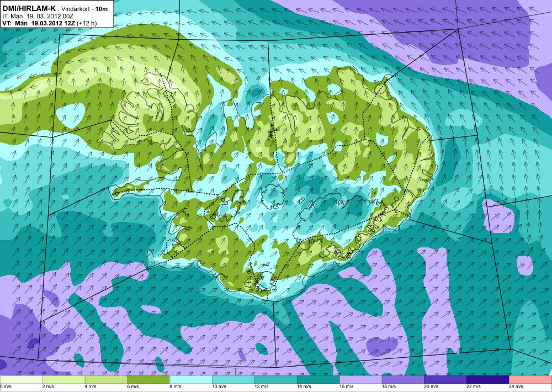Click the '8 m/s' legend label
The width and height of the screenshot is (552, 392).
(x=176, y=386)
